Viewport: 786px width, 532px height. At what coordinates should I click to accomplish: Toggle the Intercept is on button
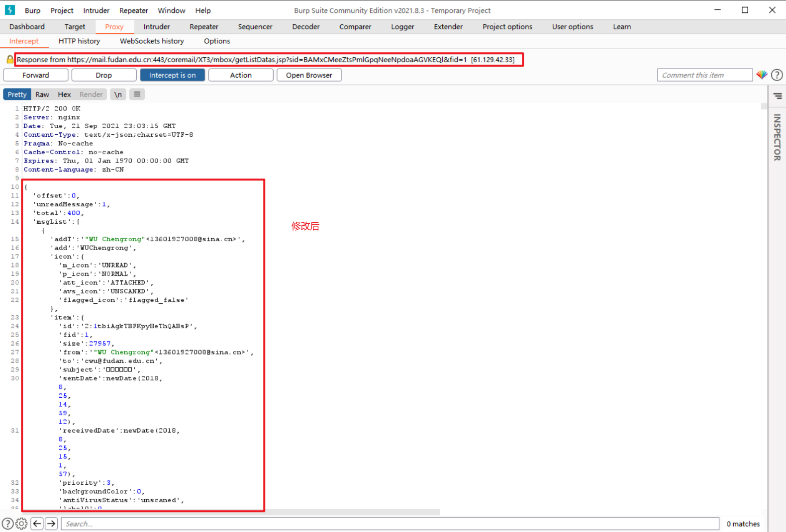[x=173, y=75]
